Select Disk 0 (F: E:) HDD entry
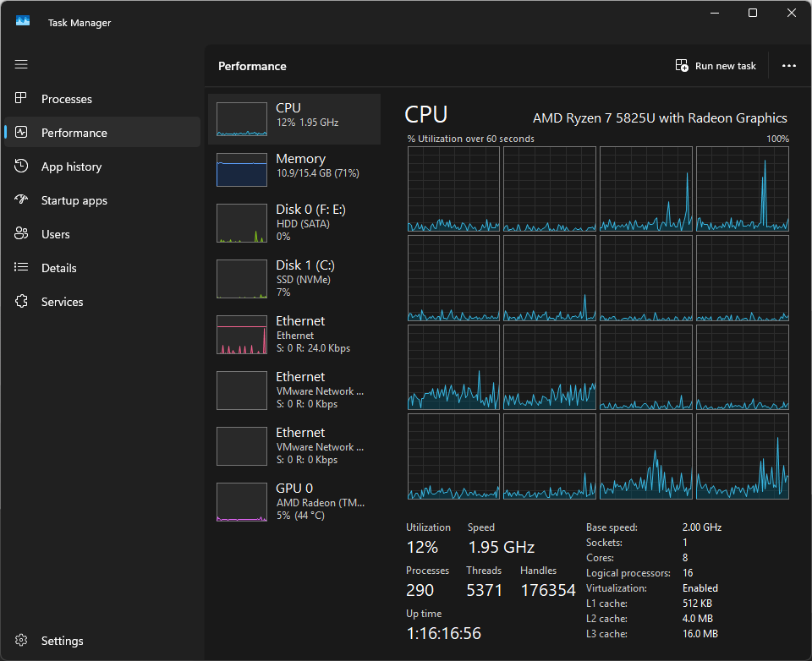812x661 pixels. pyautogui.click(x=294, y=222)
